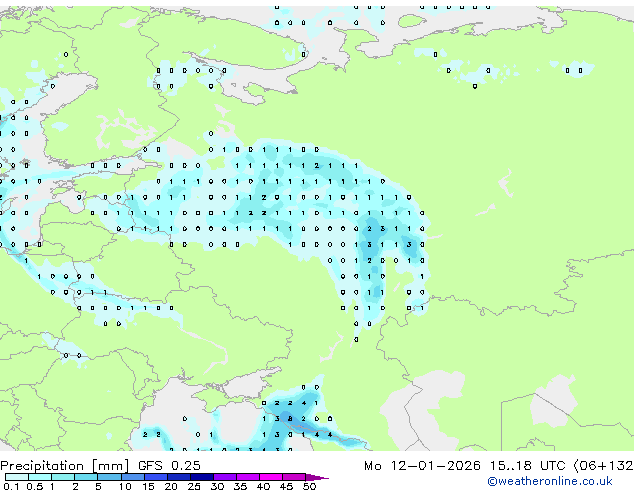Select the '50' legend scale label
634x490 pixels.
[309, 486]
